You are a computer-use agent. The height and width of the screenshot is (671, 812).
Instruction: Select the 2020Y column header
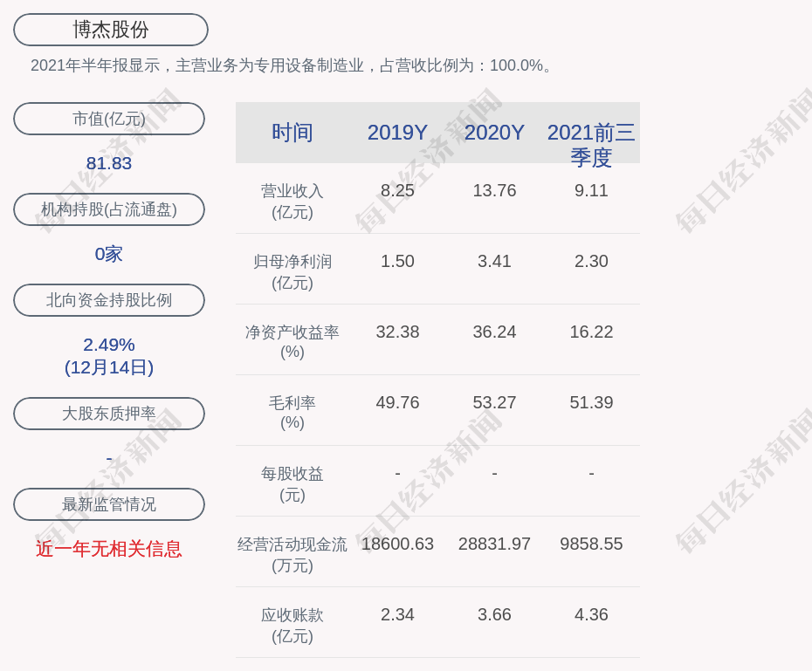(x=494, y=133)
